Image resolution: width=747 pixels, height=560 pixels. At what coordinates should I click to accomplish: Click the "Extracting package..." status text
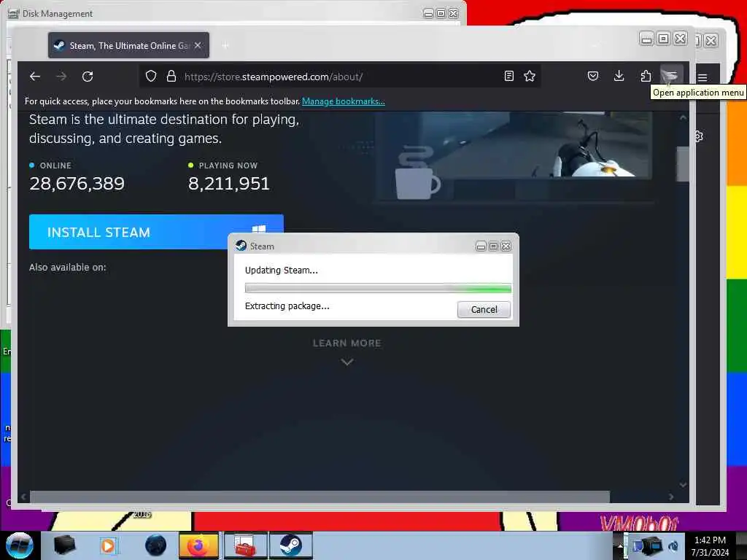coord(287,306)
